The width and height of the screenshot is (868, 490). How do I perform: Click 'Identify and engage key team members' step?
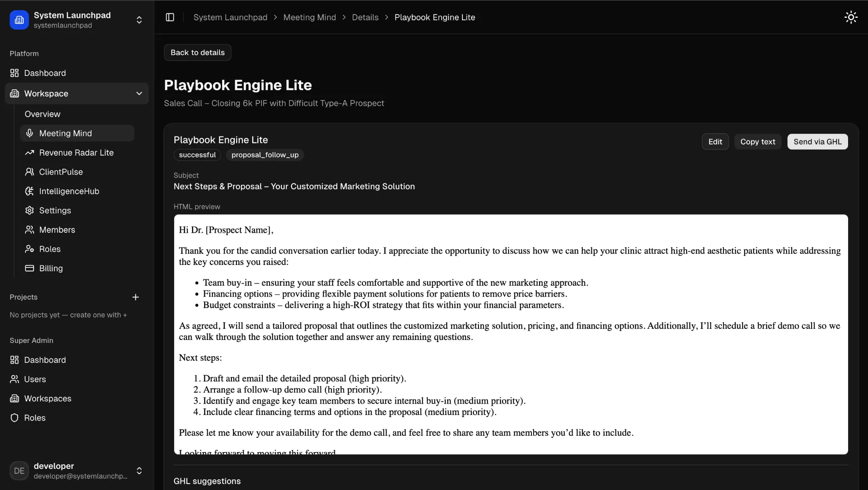point(364,401)
